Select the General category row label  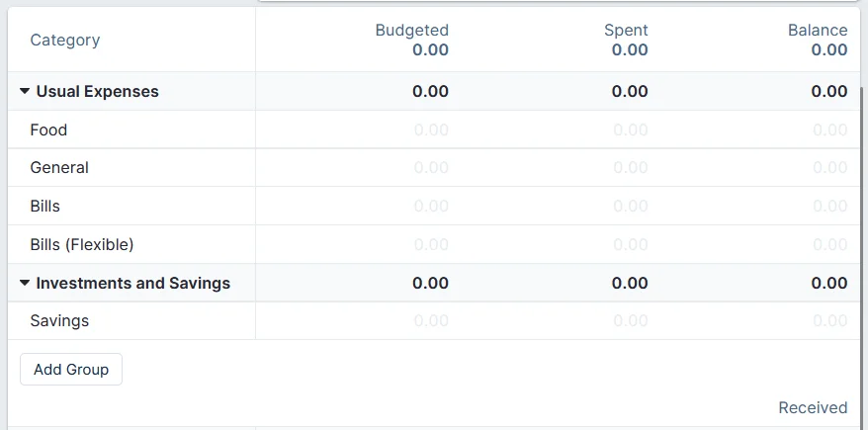[x=59, y=168]
